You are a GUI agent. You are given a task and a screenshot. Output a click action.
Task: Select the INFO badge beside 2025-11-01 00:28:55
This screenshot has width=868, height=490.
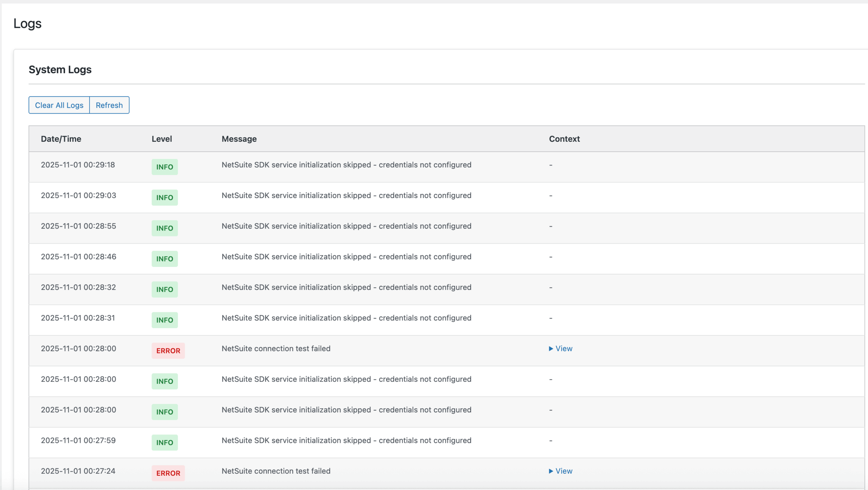click(164, 228)
